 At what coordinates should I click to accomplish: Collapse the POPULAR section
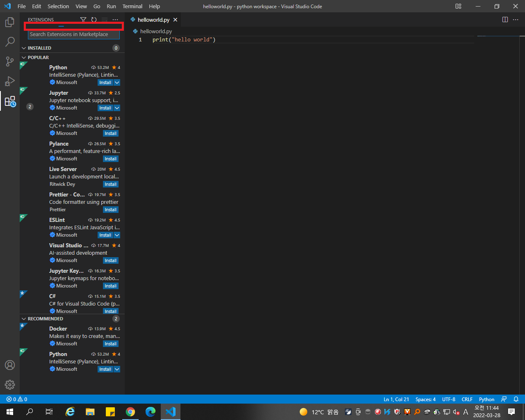click(24, 57)
